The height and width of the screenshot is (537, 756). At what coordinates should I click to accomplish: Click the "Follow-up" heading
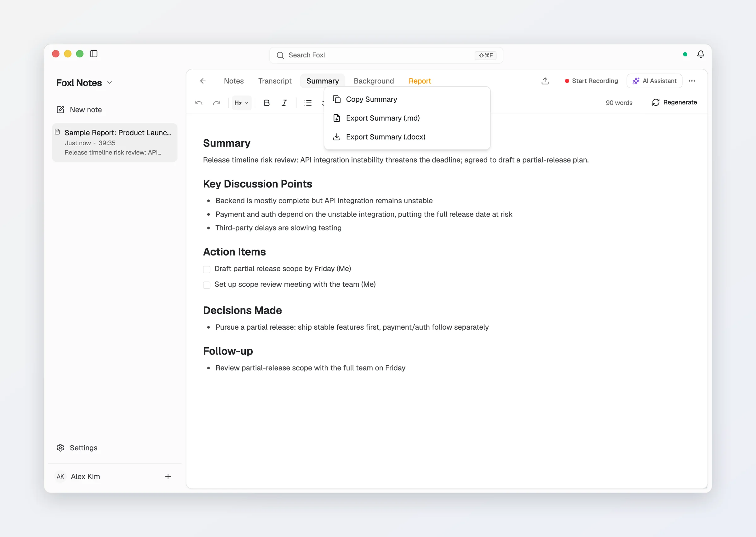pyautogui.click(x=228, y=351)
